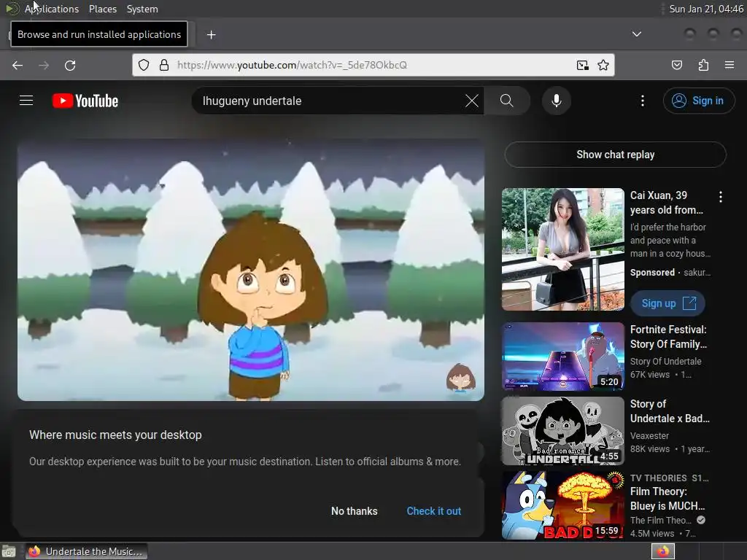Open Film Theory: Bluey is MUCH title
The width and height of the screenshot is (747, 560).
point(667,499)
